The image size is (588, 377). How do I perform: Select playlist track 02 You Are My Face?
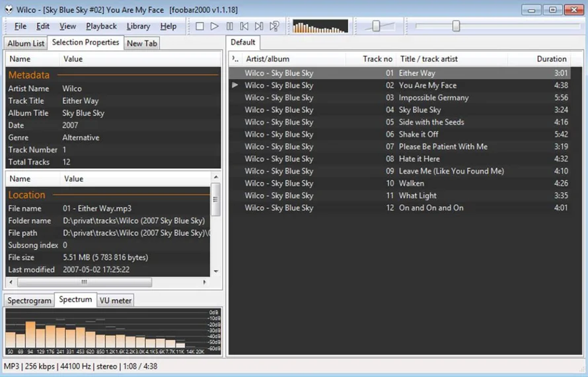400,85
